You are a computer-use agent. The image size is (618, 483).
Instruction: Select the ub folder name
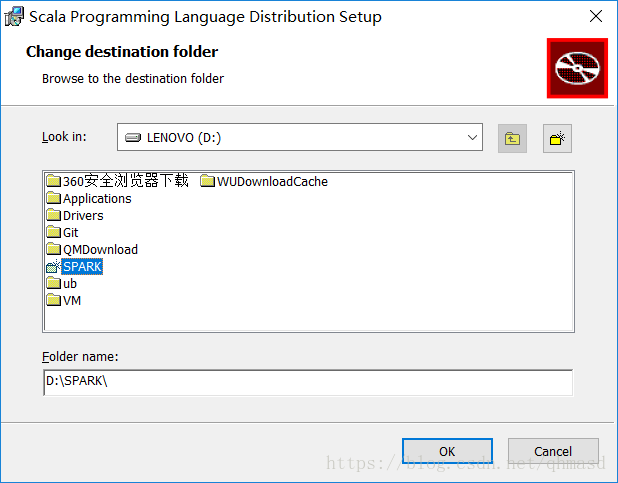70,283
